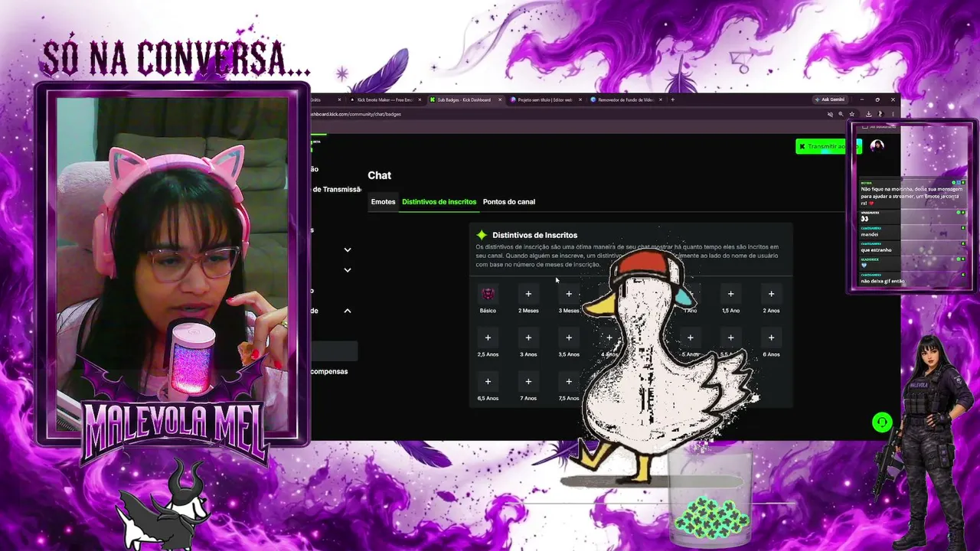980x551 pixels.
Task: Open the Removedor de Fundo de Vídeo tab
Action: pos(624,99)
